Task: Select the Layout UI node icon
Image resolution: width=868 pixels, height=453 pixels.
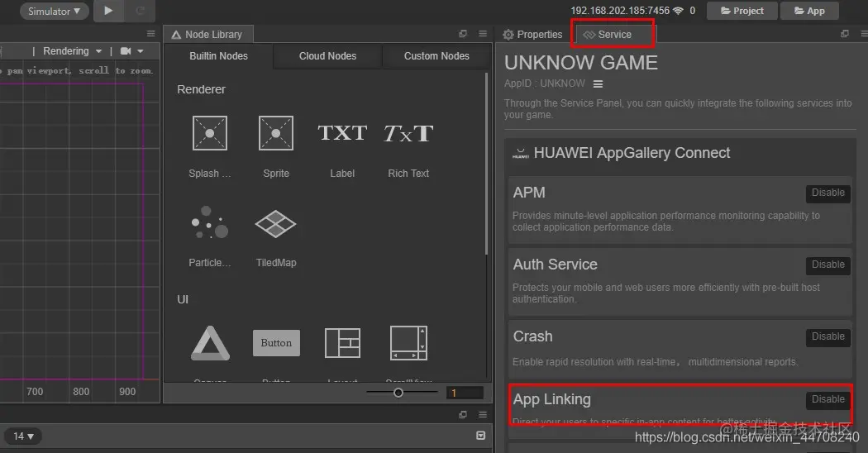Action: [342, 343]
